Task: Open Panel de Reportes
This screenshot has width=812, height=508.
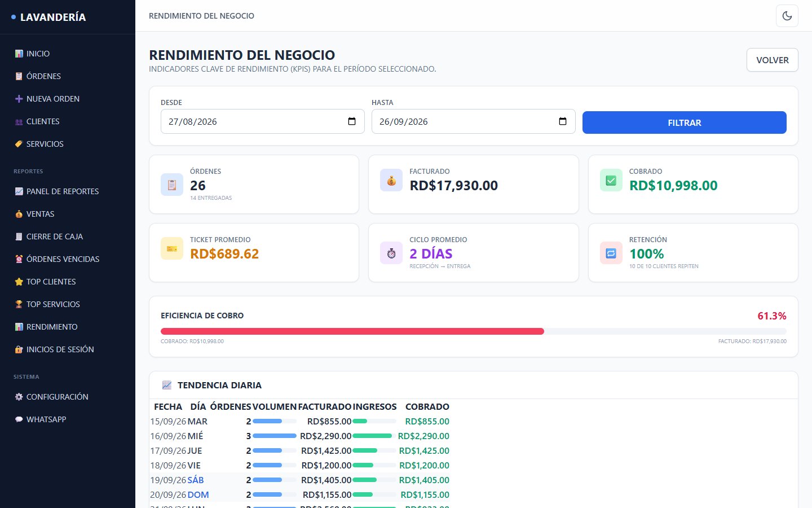Action: click(68, 191)
